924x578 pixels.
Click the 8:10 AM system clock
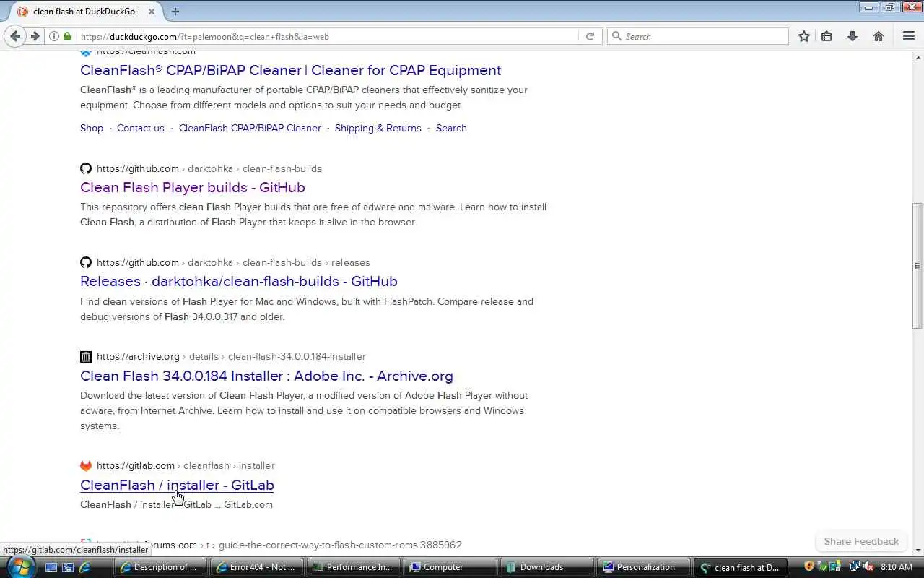(x=897, y=567)
